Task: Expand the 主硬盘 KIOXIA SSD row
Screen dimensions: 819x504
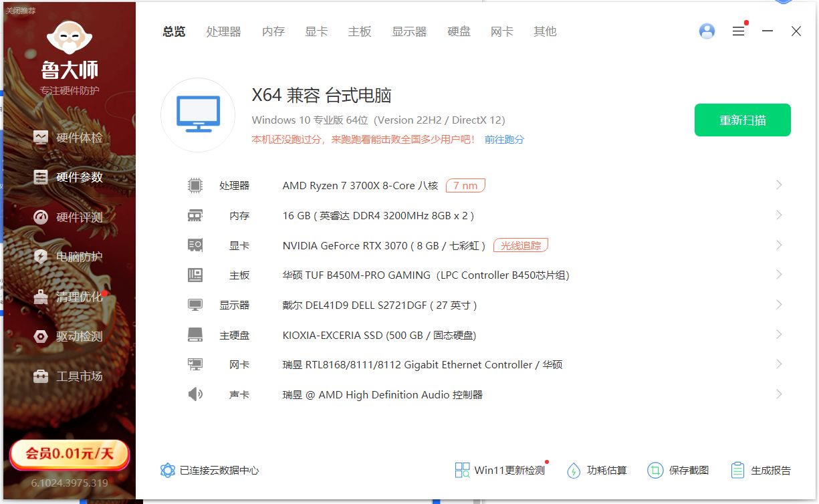Action: [778, 335]
